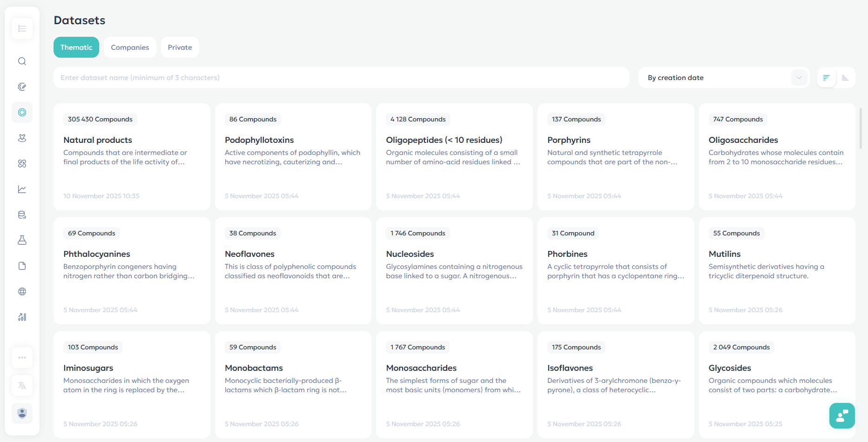Open the Glycosides dataset card

pyautogui.click(x=777, y=385)
